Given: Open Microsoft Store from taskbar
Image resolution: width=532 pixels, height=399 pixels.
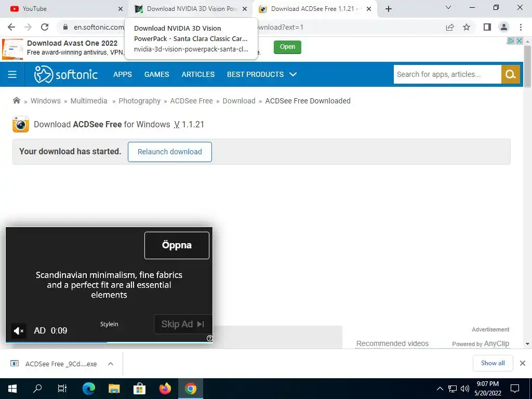Looking at the screenshot, I should pos(139,389).
